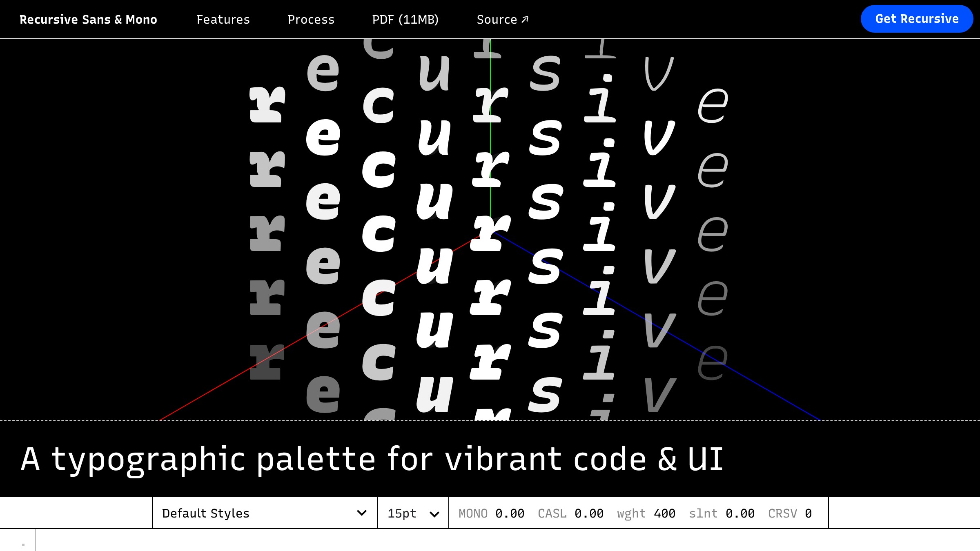Open the Recursive Sans & Mono home link
980x551 pixels.
click(x=88, y=20)
